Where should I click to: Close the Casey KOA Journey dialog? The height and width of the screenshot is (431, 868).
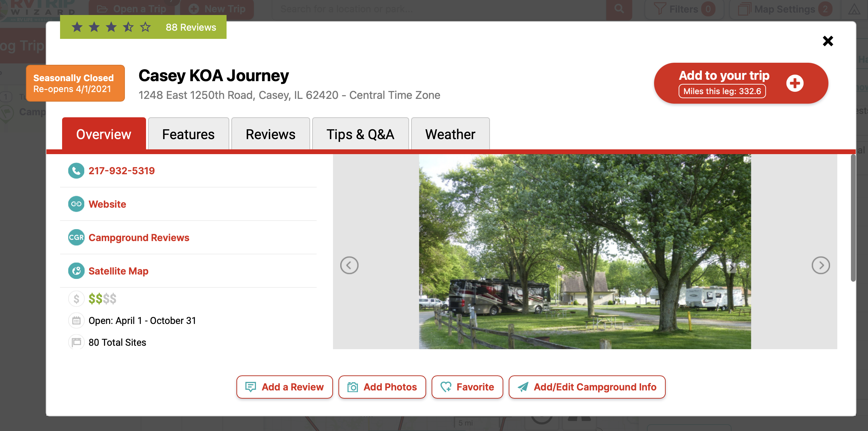click(x=828, y=41)
